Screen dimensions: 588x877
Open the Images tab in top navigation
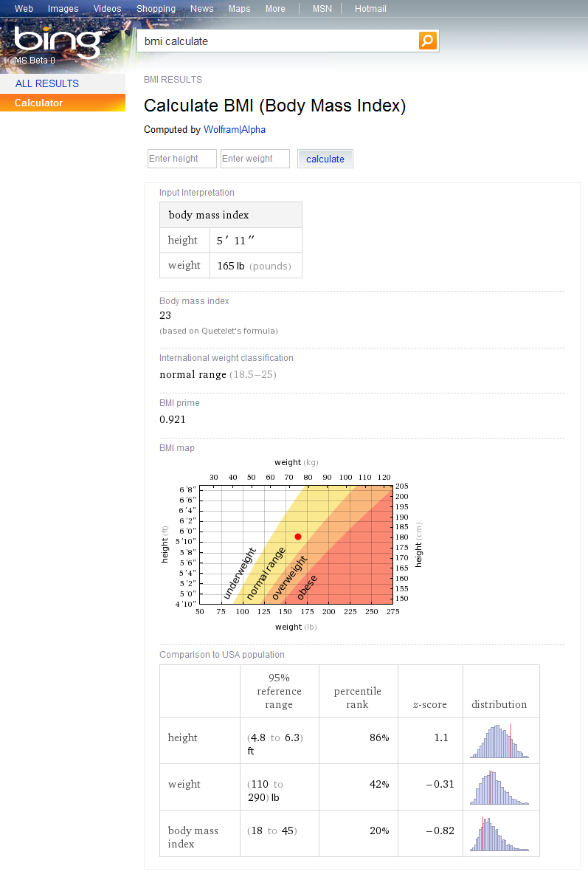[x=63, y=9]
